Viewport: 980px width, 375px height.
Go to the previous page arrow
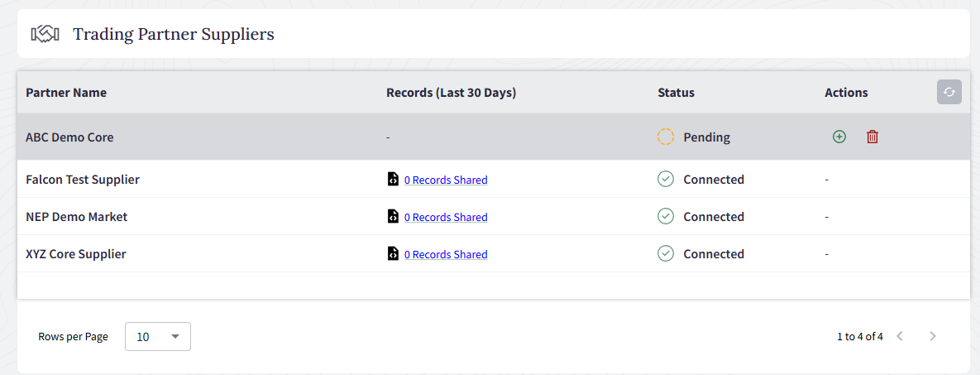click(900, 336)
